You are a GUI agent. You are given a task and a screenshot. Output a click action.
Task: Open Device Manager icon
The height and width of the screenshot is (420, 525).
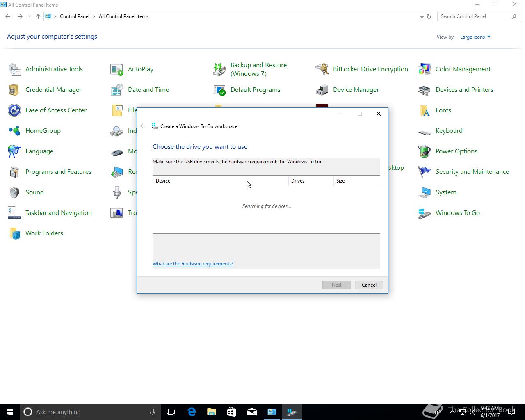pos(322,90)
